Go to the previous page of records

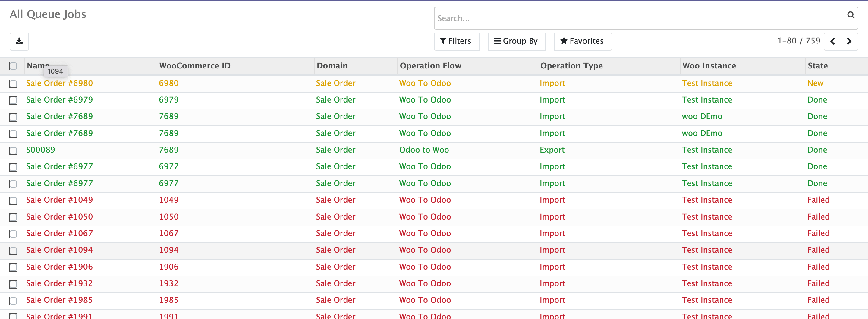point(832,42)
